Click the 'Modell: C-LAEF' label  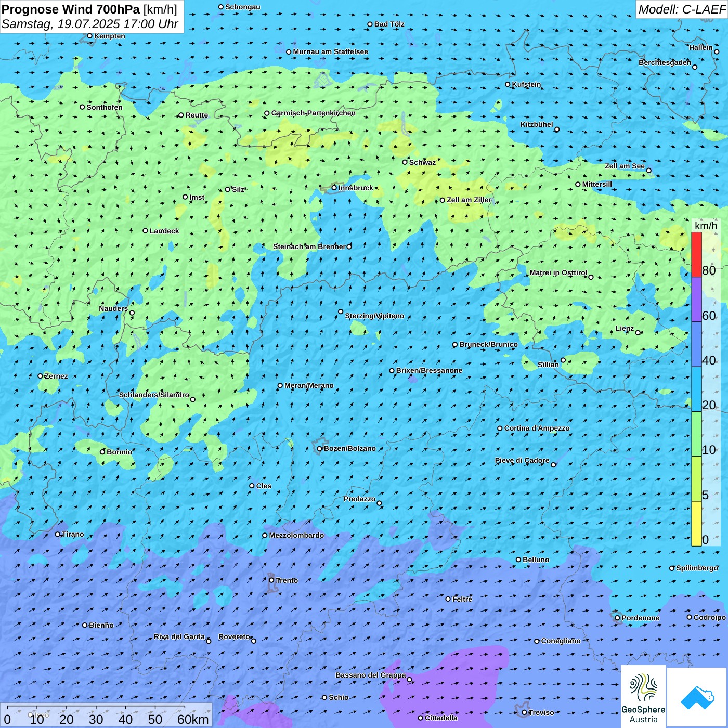click(682, 9)
